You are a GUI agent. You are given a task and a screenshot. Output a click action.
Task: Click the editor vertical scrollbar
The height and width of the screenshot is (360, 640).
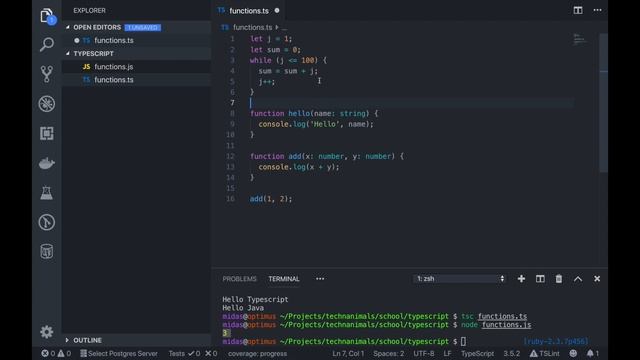point(604,103)
